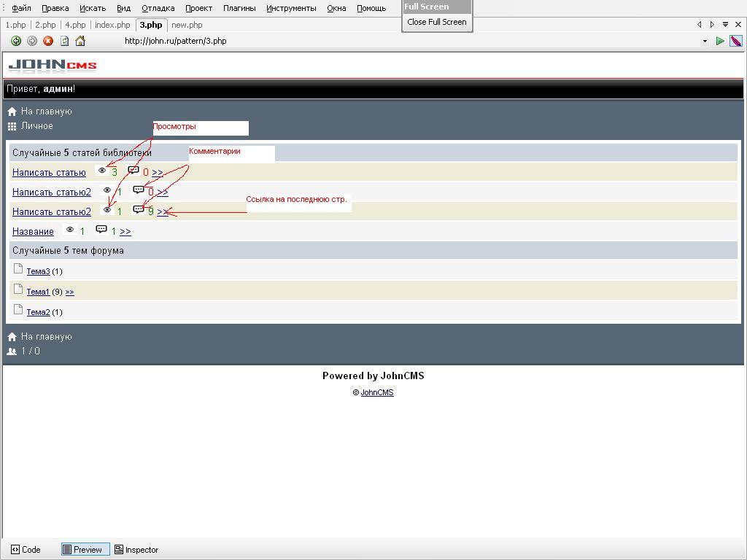Switch to the index.php tab

[112, 25]
